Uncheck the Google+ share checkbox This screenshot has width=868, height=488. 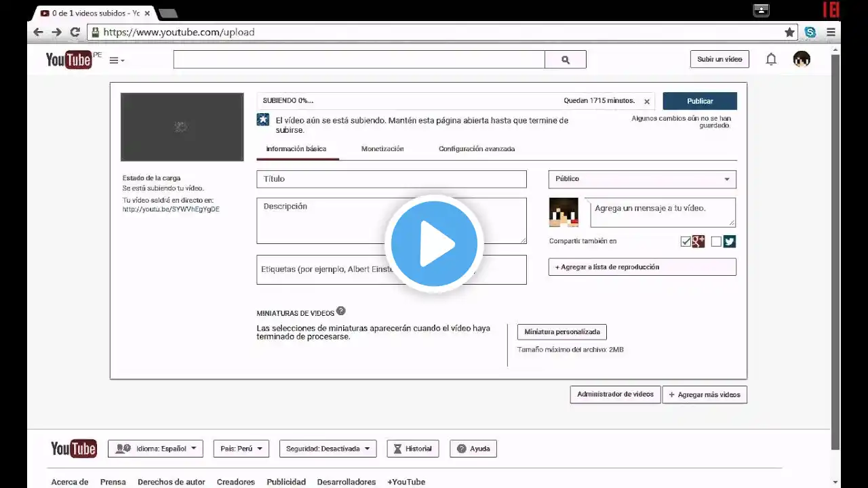click(x=686, y=242)
